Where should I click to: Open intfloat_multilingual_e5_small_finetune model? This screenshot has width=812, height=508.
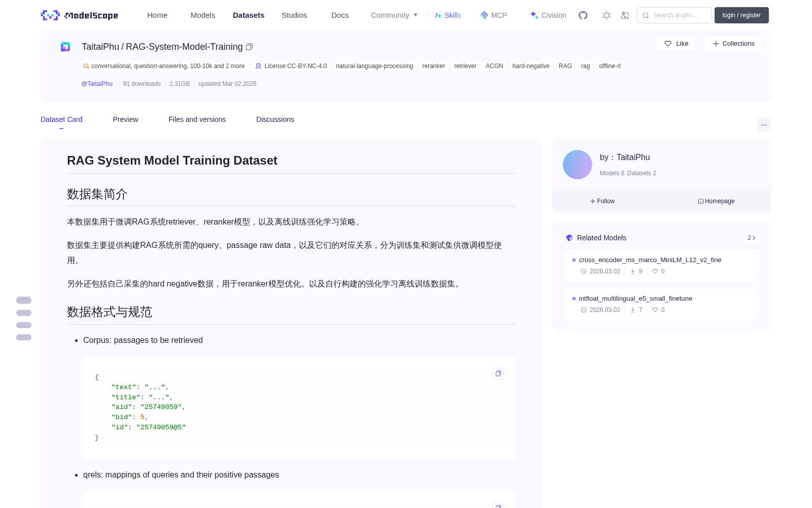(662, 304)
